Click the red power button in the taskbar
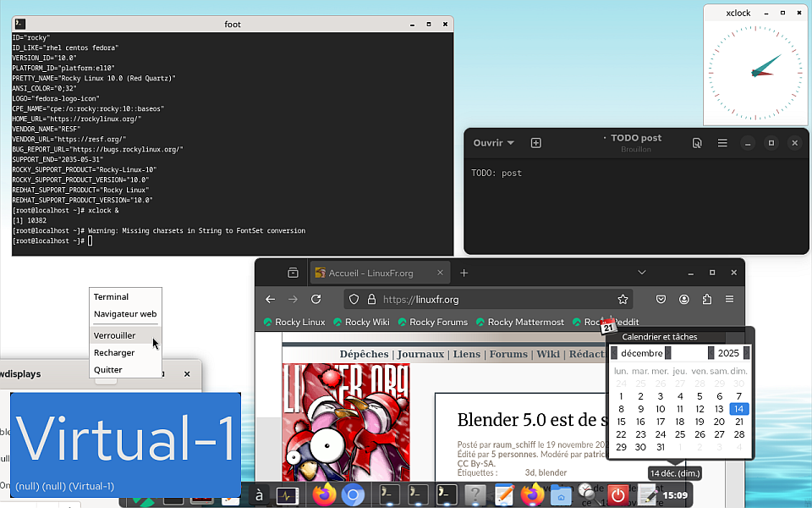 [618, 494]
